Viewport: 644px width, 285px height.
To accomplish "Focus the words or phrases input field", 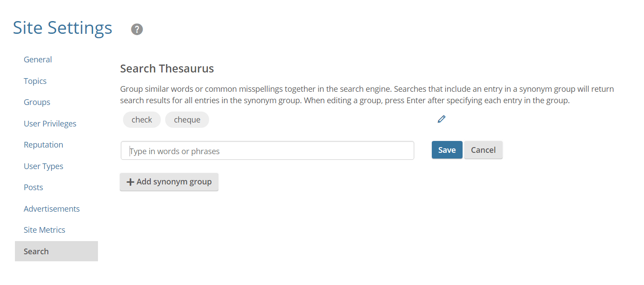I will pyautogui.click(x=267, y=150).
